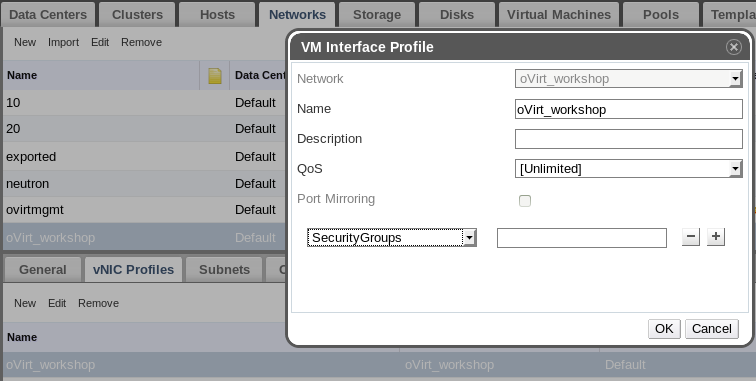756x381 pixels.
Task: Open the General sub-tab
Action: 42,269
